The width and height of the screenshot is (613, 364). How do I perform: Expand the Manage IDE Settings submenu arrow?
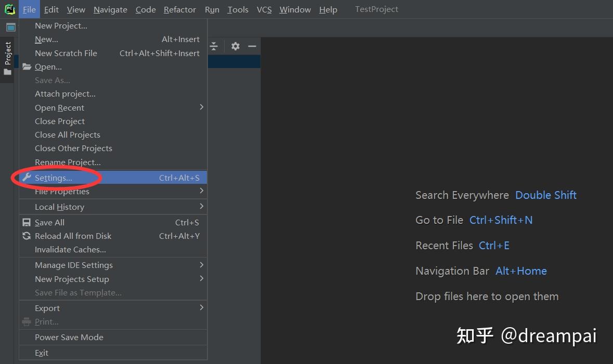[202, 265]
